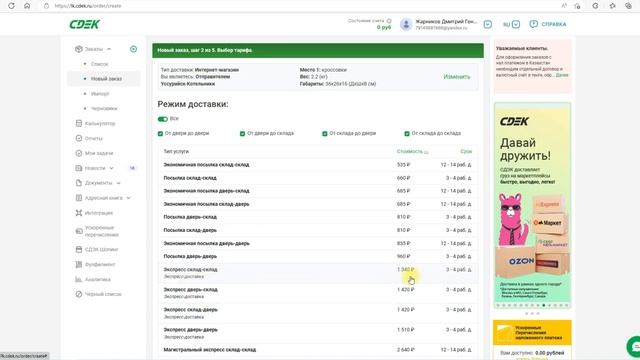The width and height of the screenshot is (640, 360).
Task: Open the user account dropdown arrow
Action: [x=488, y=24]
